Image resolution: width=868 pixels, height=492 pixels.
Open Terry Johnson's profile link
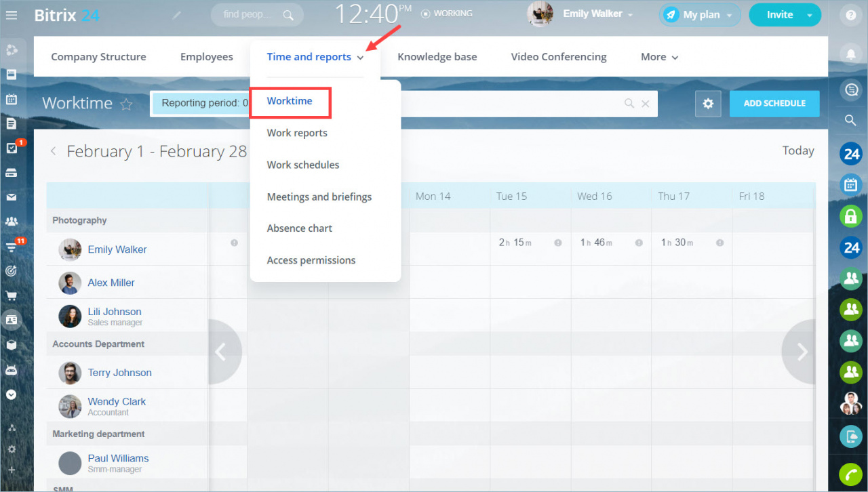coord(119,373)
